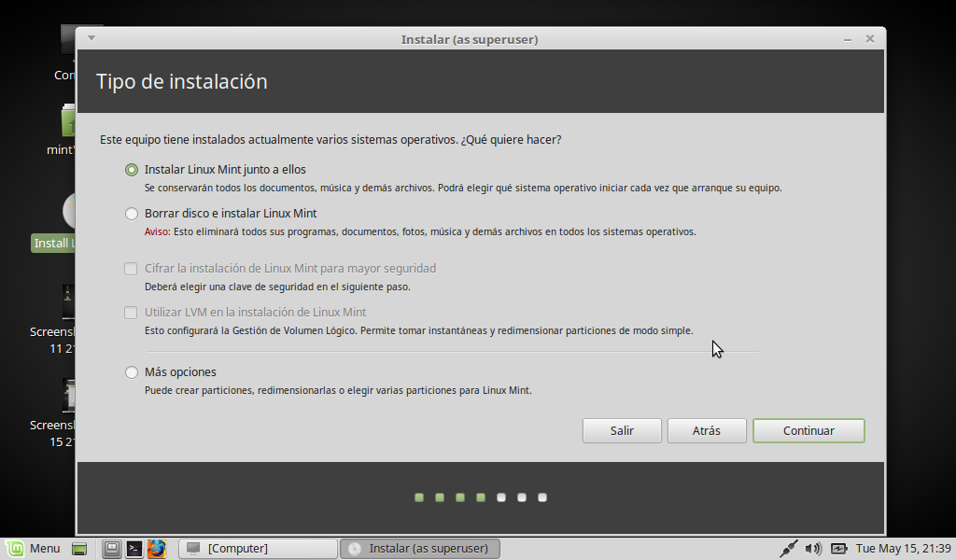Viewport: 956px width, 560px height.
Task: Click the Atrás button
Action: click(706, 431)
